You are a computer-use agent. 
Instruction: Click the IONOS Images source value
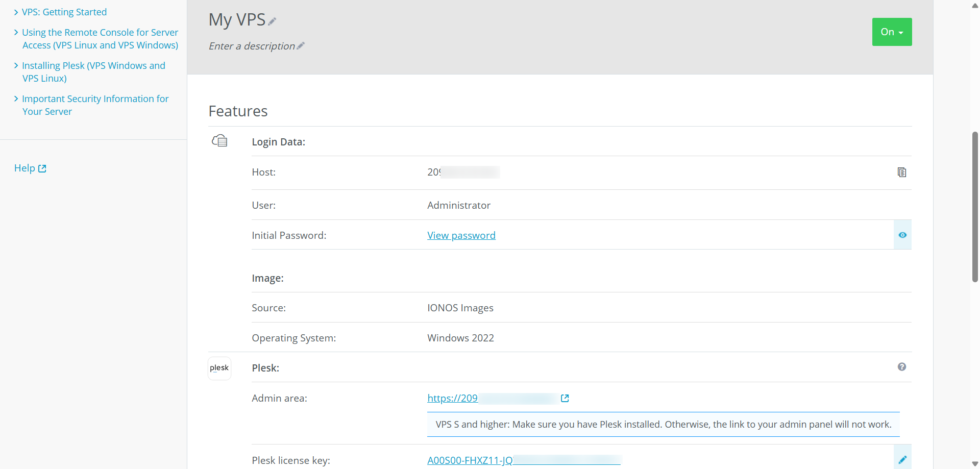pos(460,308)
